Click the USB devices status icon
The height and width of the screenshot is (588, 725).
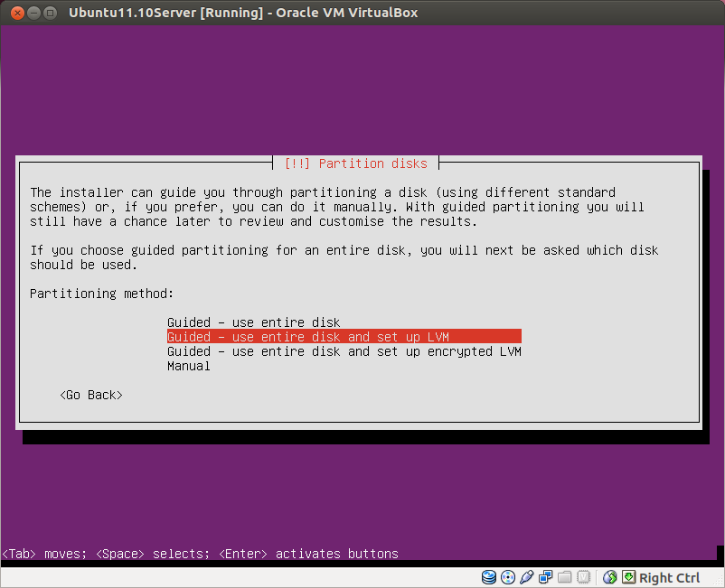point(526,577)
